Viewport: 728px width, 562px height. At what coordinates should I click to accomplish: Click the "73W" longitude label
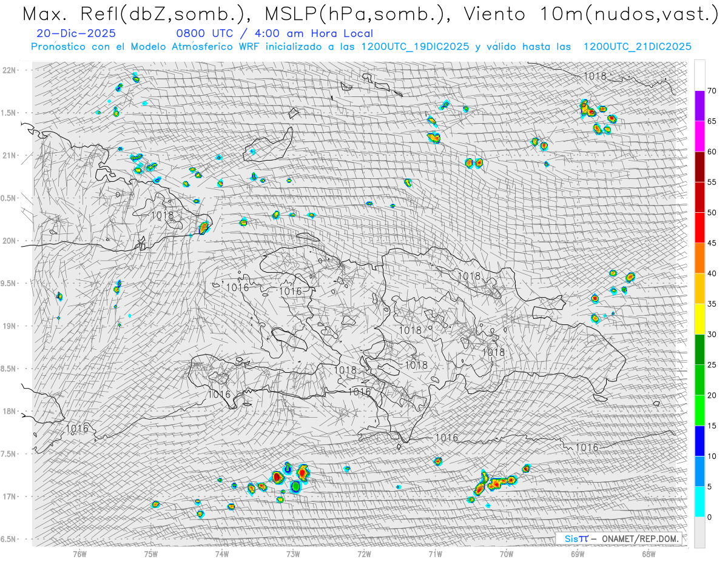[293, 554]
